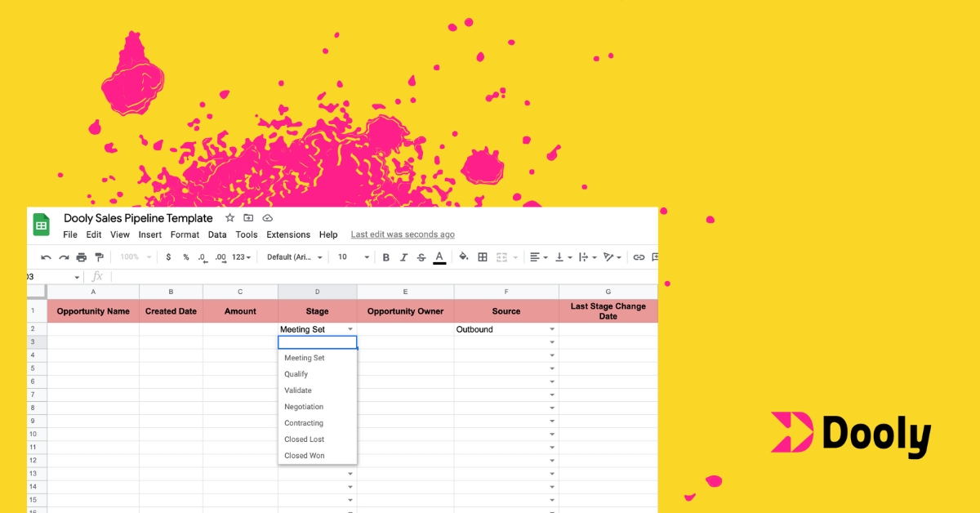This screenshot has height=513, width=980.
Task: Open the zoom 100% dropdown
Action: (x=136, y=257)
